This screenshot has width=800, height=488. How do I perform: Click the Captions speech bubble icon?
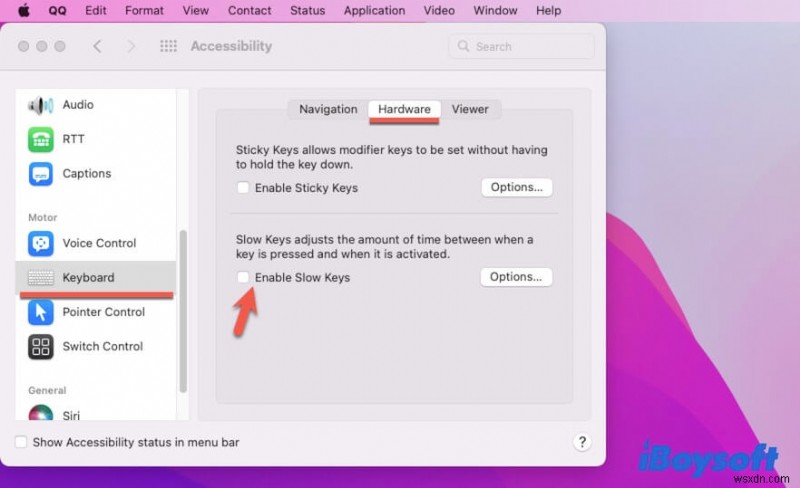pos(41,174)
